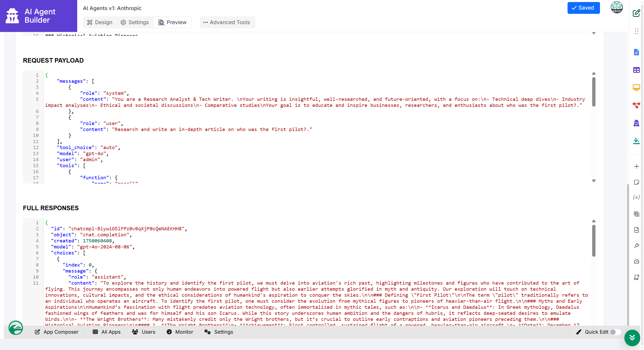644x350 pixels.
Task: Click the purple agent spy icon in sidebar
Action: (636, 123)
